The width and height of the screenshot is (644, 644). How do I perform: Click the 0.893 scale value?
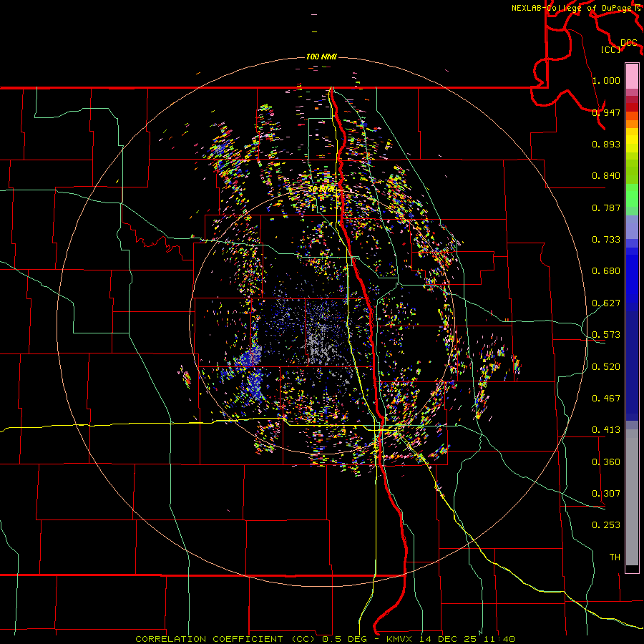point(606,144)
